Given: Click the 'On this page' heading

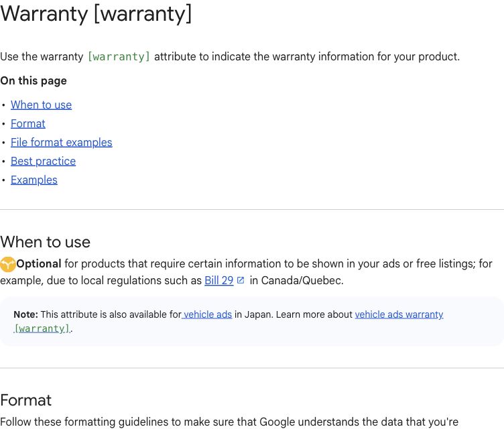Looking at the screenshot, I should point(34,80).
